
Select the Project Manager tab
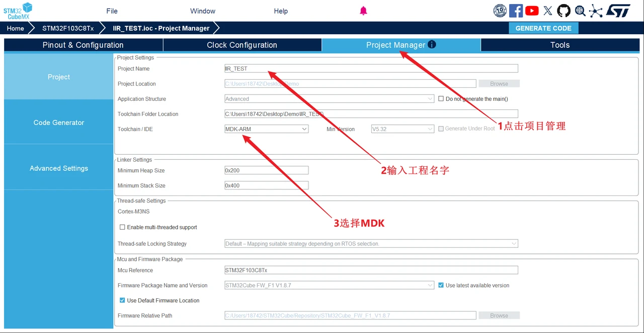coord(401,45)
